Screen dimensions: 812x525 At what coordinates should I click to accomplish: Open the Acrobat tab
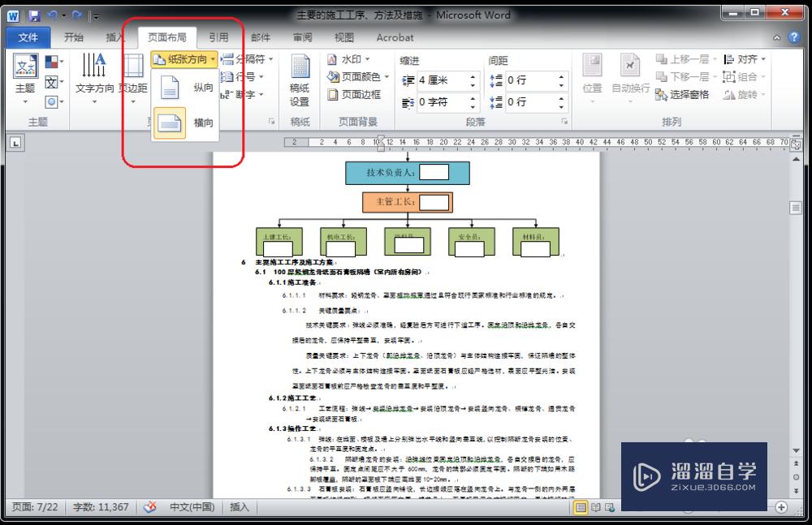[x=395, y=37]
